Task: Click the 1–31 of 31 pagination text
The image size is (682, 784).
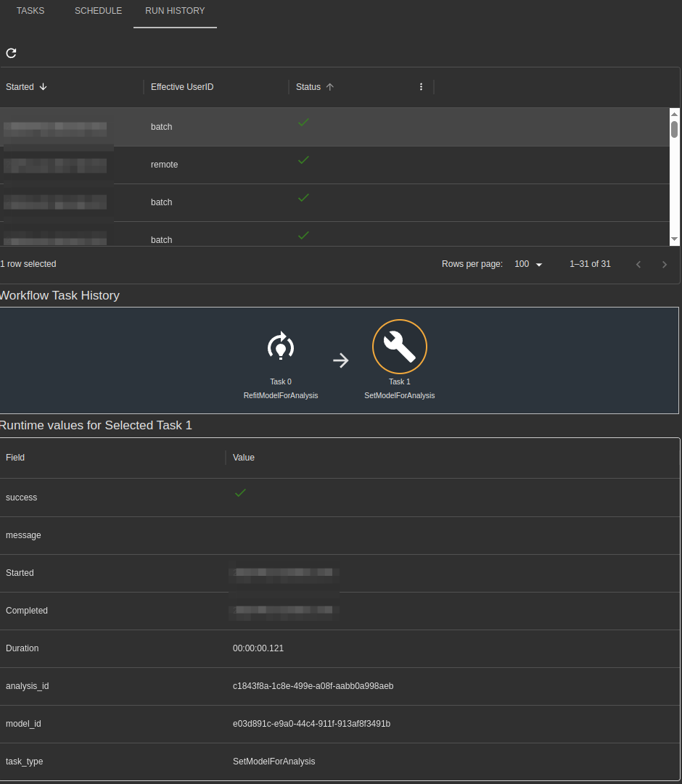Action: (590, 264)
